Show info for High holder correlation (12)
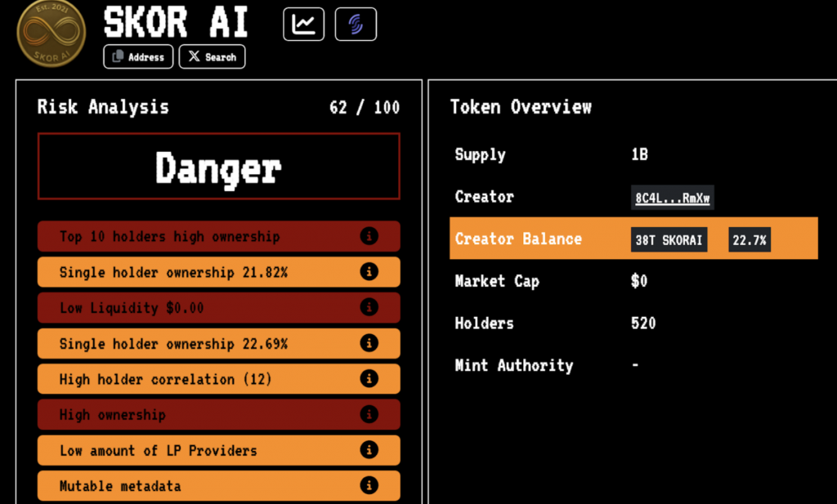 (x=369, y=379)
